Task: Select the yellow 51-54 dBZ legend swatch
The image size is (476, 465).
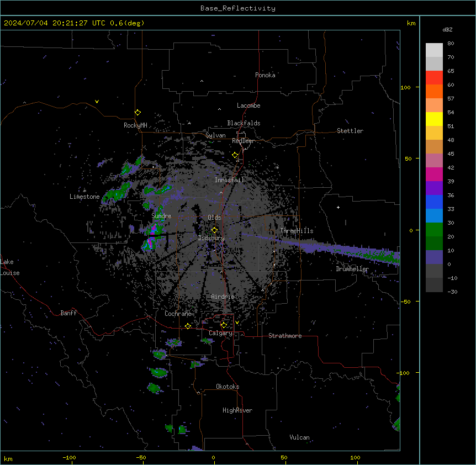Action: pos(434,119)
